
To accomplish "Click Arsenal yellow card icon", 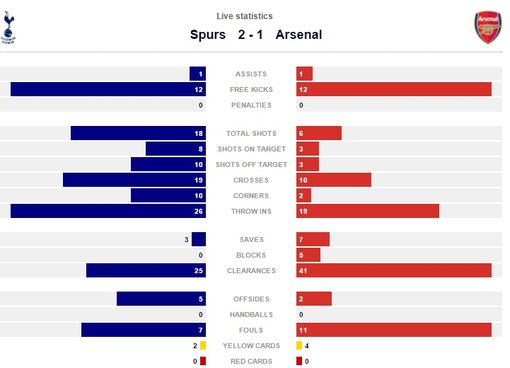I will (x=299, y=346).
